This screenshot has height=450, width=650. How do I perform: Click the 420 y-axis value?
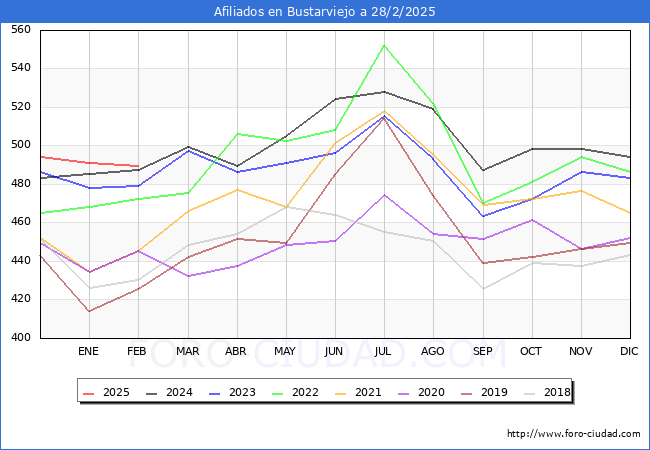point(21,298)
